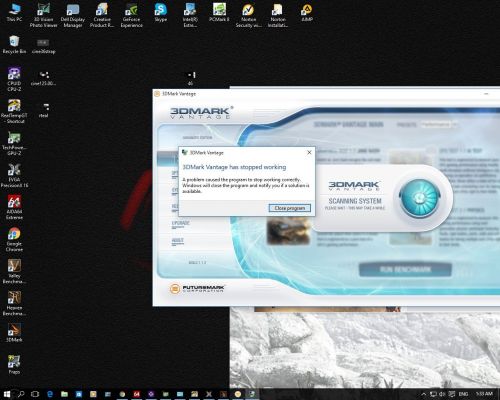Open Norton Security desktop shortcut

(x=248, y=15)
